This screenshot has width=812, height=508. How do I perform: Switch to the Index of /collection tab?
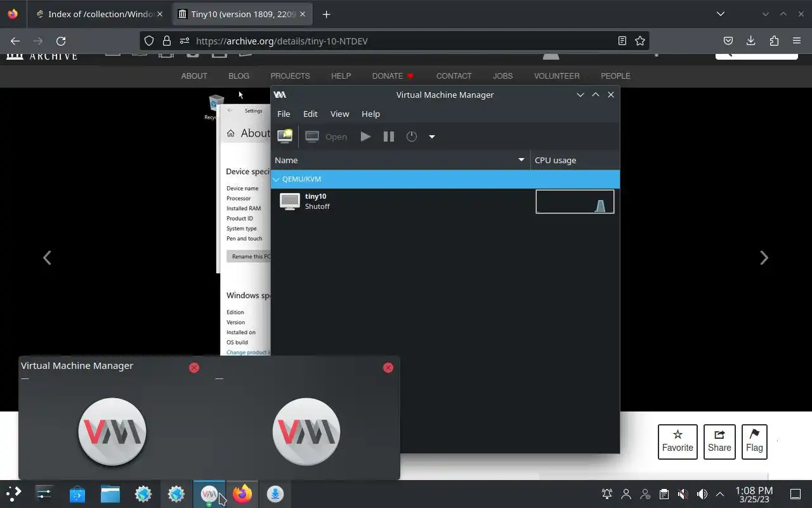tap(100, 14)
